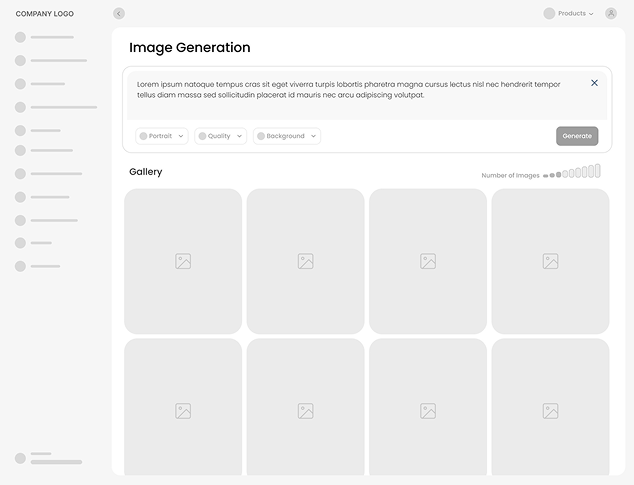634x485 pixels.
Task: Select the first thumbnail in second gallery row
Action: pyautogui.click(x=183, y=408)
